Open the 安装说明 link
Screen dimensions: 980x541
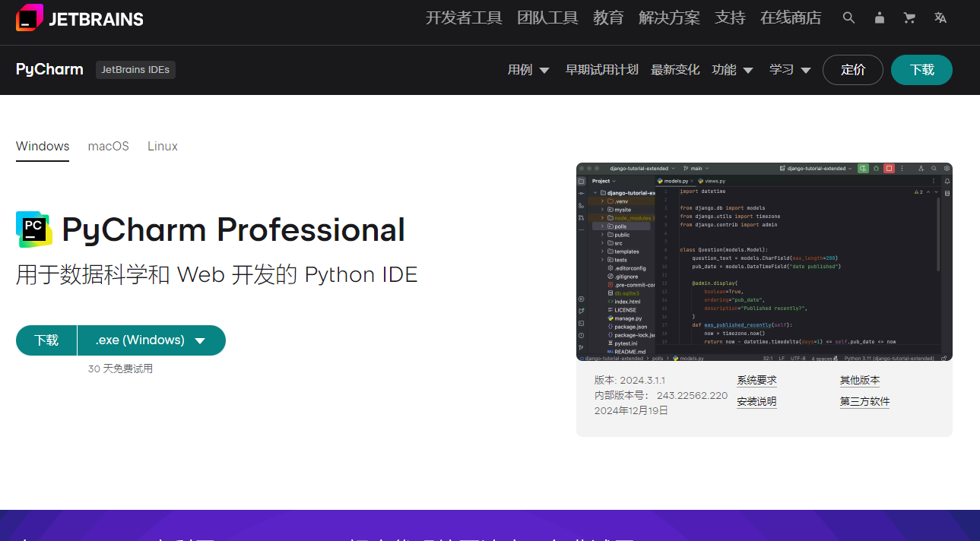click(756, 402)
